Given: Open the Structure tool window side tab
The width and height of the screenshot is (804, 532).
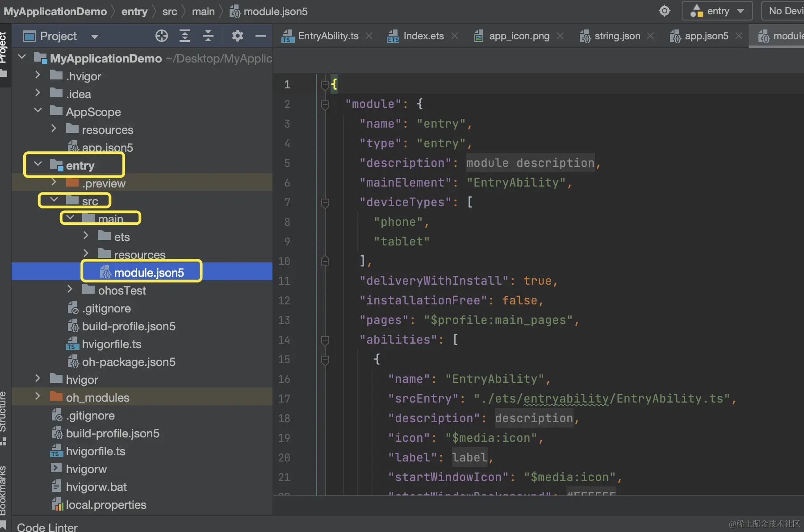Looking at the screenshot, I should (x=4, y=418).
